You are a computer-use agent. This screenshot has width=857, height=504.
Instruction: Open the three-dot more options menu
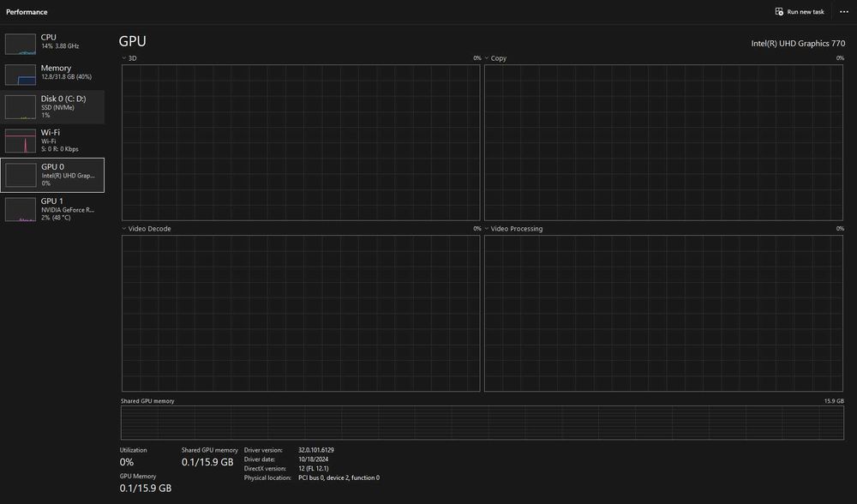point(844,11)
